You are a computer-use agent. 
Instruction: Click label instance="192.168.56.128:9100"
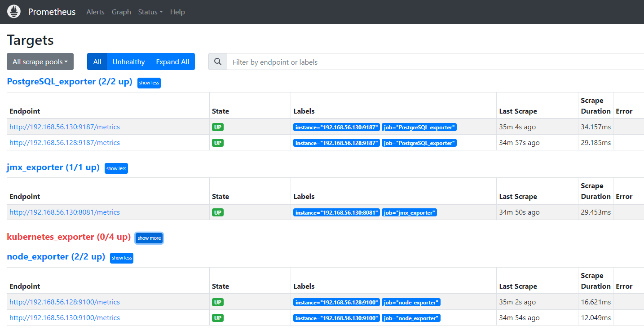[x=337, y=302]
